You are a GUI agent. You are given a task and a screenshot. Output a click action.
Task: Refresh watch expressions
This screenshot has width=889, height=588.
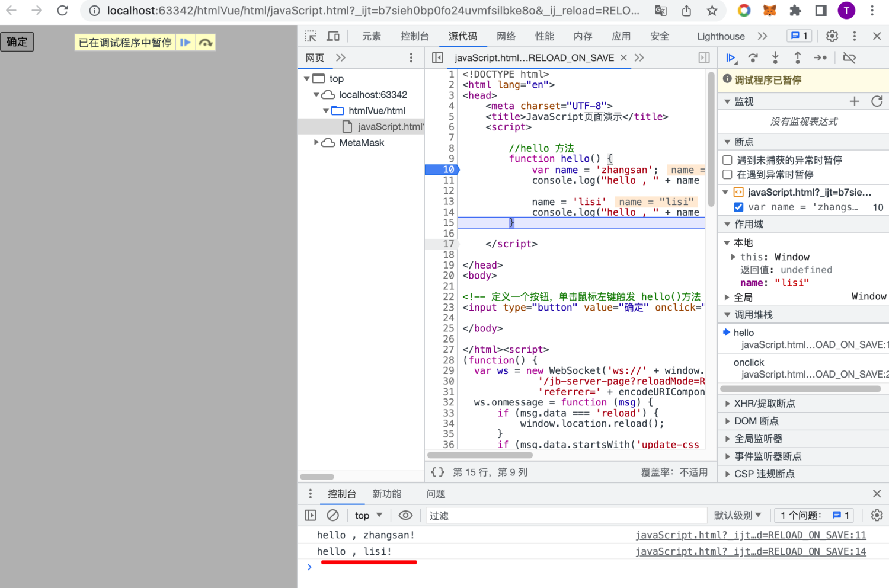(x=877, y=101)
